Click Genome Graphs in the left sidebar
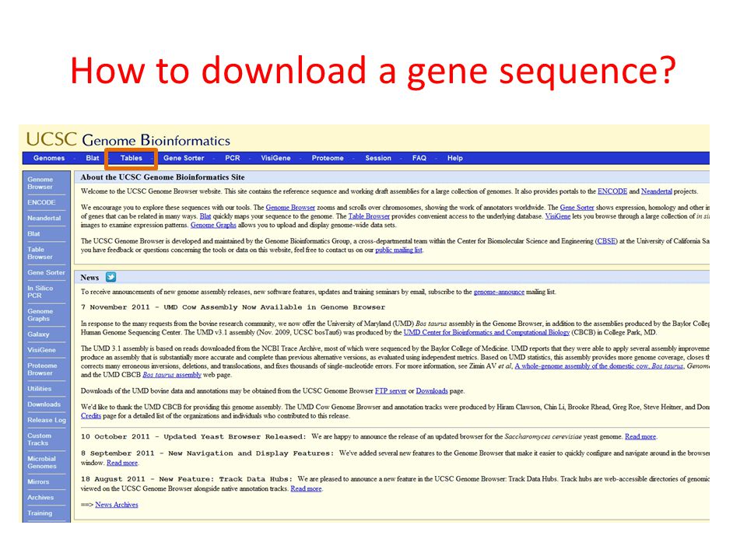Image resolution: width=747 pixels, height=560 pixels. 40,315
